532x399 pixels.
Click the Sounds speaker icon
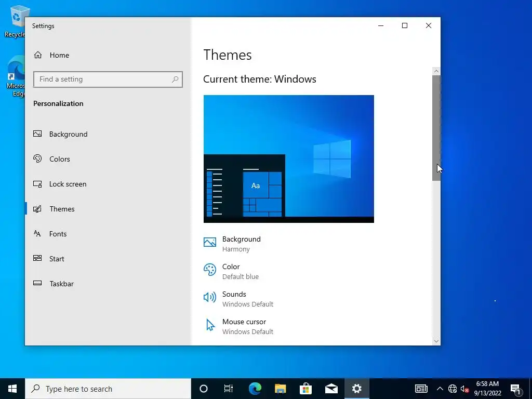tap(210, 297)
